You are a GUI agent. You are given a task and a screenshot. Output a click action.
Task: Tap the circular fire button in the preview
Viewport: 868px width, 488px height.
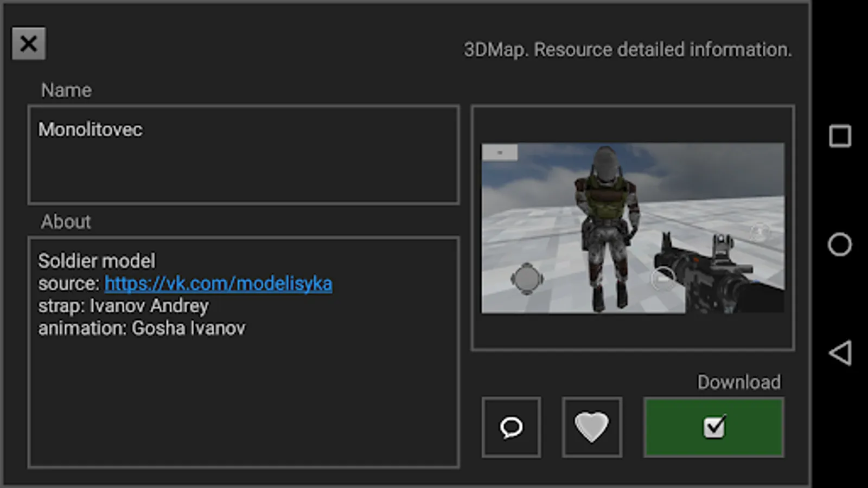pyautogui.click(x=663, y=279)
